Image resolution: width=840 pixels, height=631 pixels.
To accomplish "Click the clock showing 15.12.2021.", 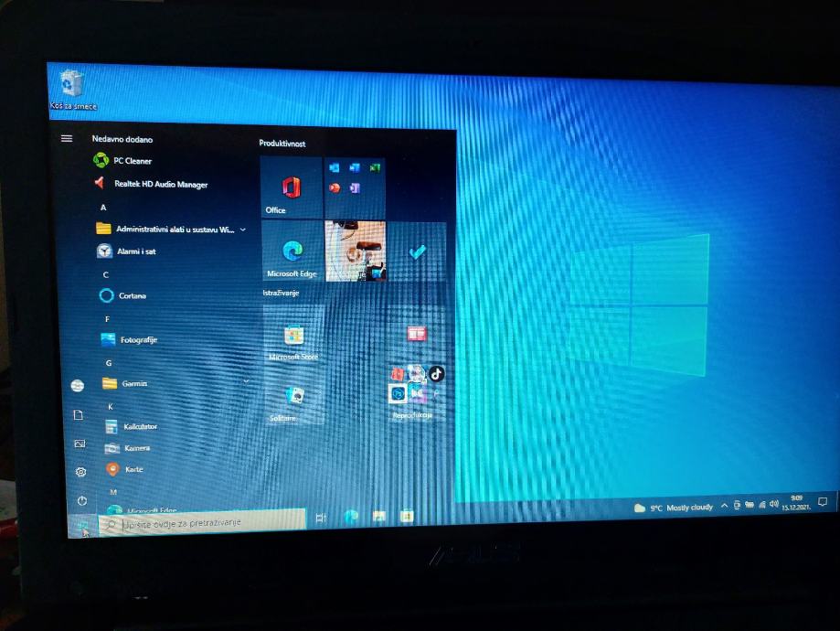I will tap(796, 502).
